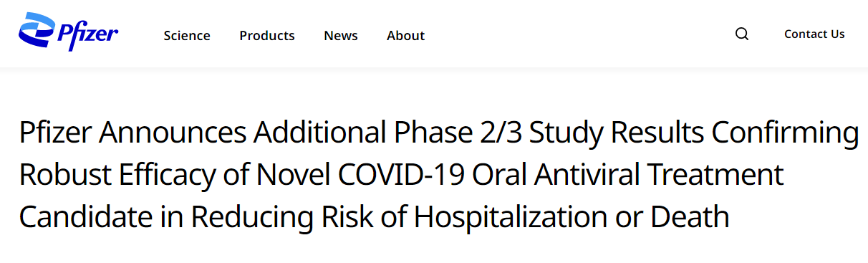Open the About navigation item
The height and width of the screenshot is (263, 868).
(x=406, y=35)
